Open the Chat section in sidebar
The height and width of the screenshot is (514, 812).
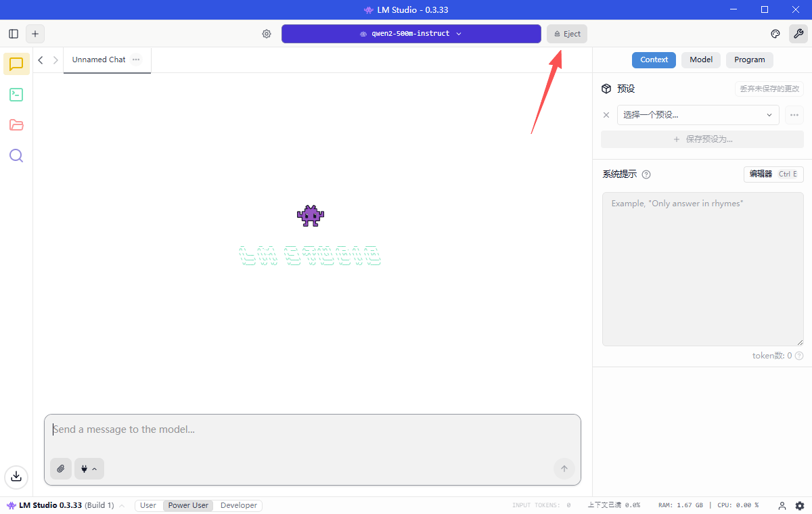click(x=16, y=64)
